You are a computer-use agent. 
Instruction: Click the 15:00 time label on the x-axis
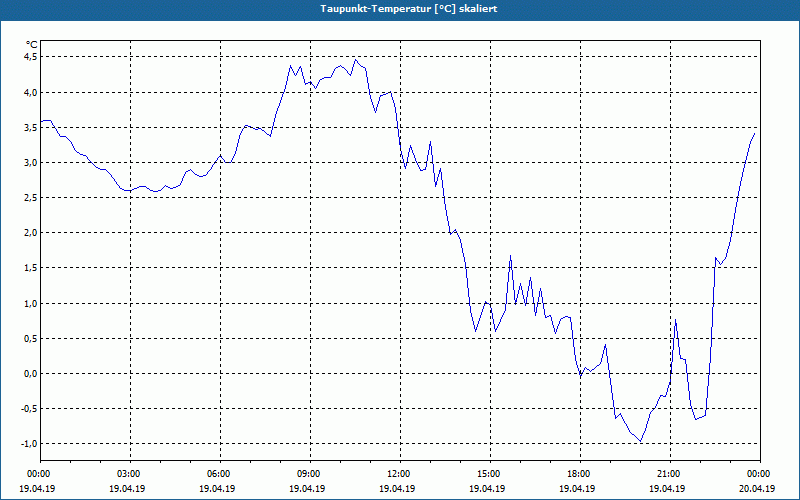point(490,474)
